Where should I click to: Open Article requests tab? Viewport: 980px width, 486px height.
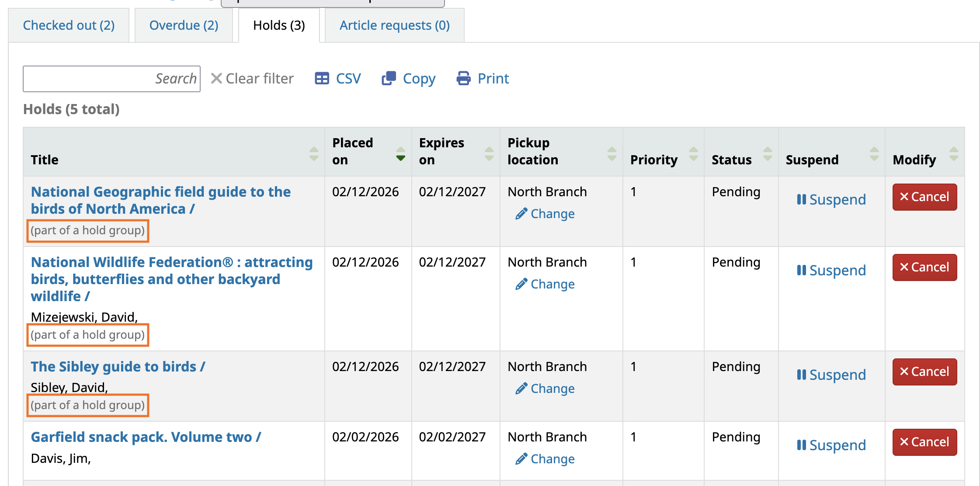394,25
